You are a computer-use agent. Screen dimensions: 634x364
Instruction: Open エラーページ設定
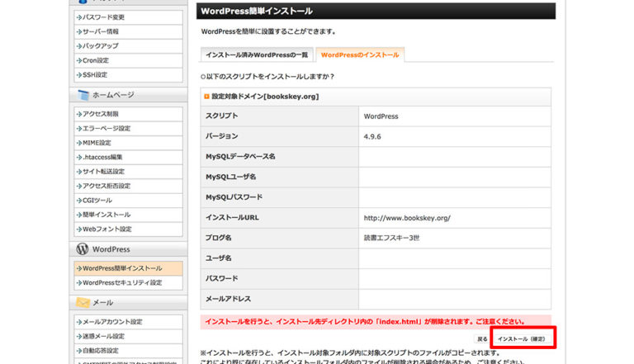point(129,129)
